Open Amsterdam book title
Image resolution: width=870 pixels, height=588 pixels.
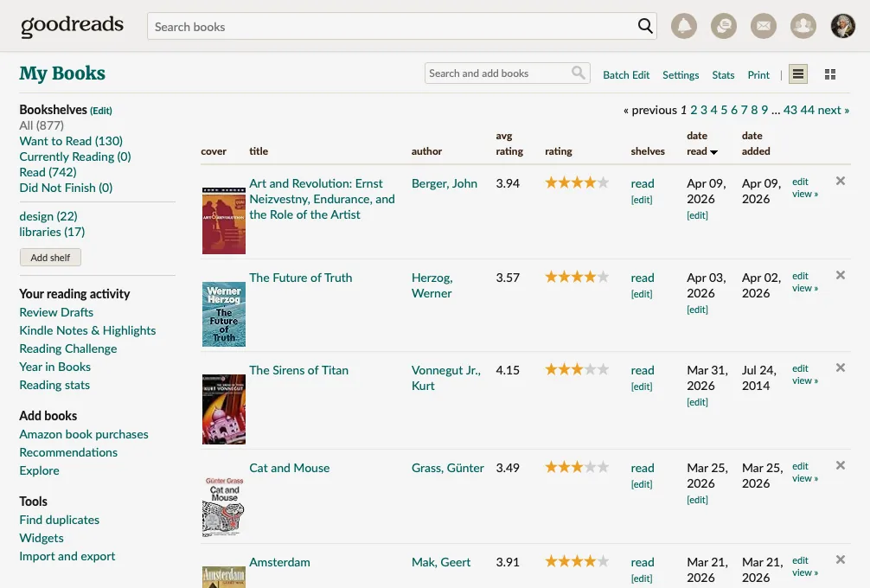(279, 562)
